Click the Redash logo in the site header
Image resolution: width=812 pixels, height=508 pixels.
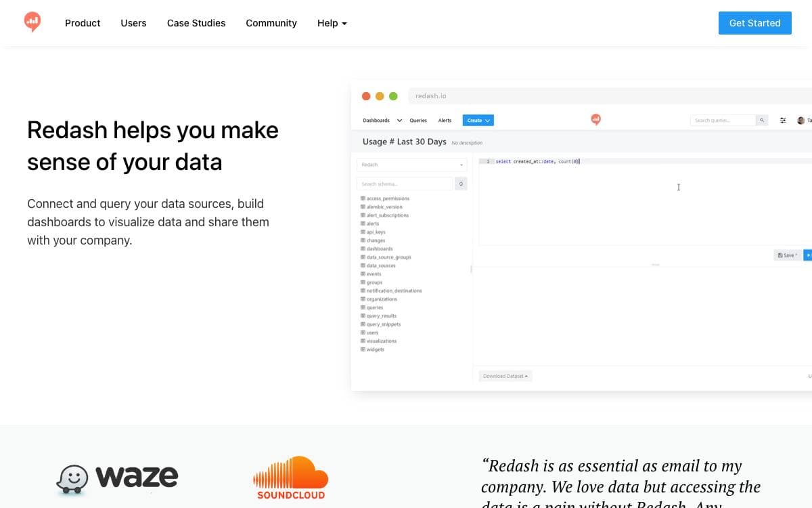pyautogui.click(x=32, y=22)
